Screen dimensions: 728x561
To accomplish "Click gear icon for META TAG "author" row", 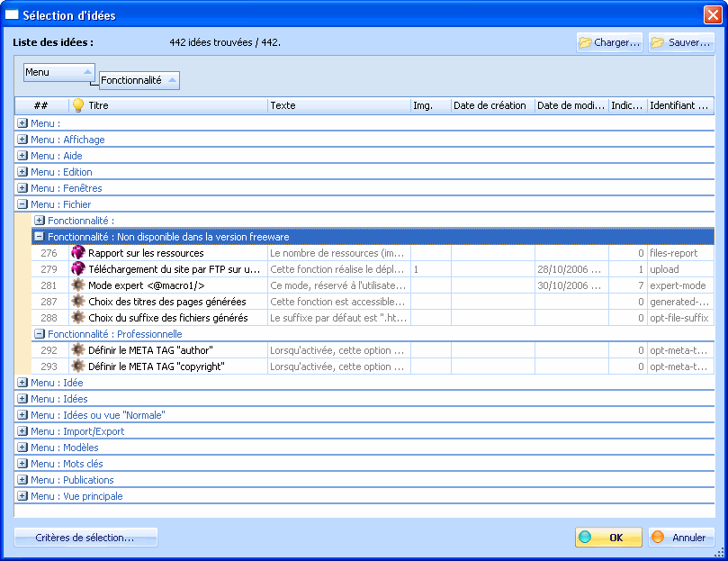I will 78,350.
